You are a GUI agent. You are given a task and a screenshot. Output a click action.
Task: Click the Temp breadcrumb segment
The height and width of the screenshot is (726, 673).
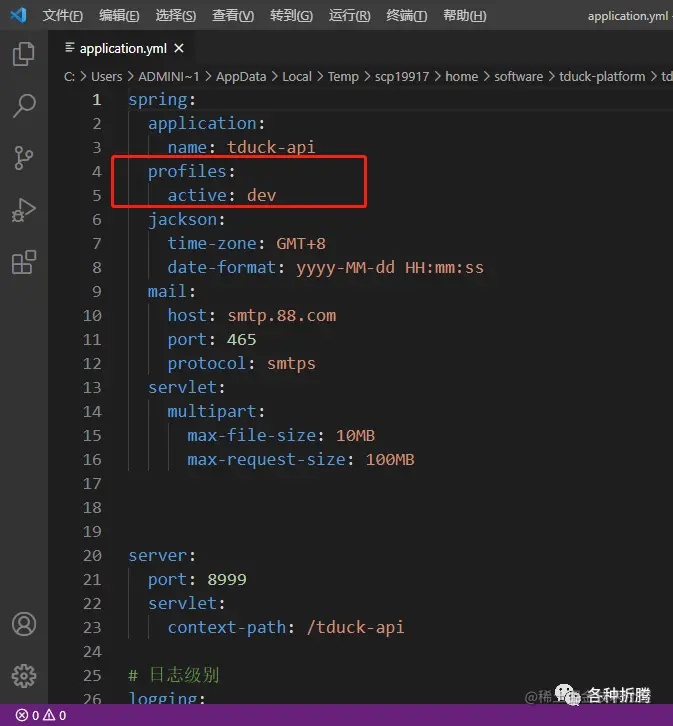point(343,76)
